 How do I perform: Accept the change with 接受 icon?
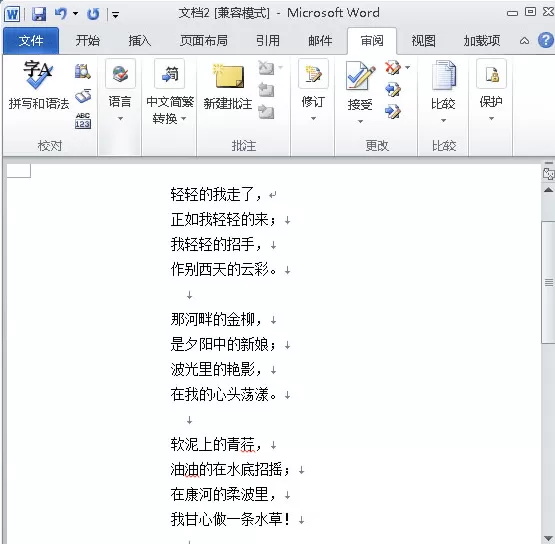(360, 76)
